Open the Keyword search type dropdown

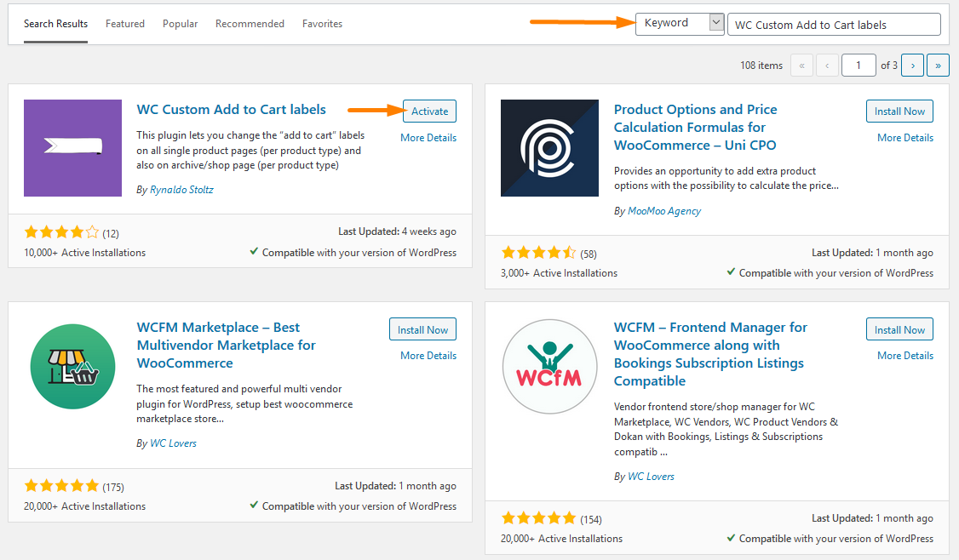pos(680,23)
